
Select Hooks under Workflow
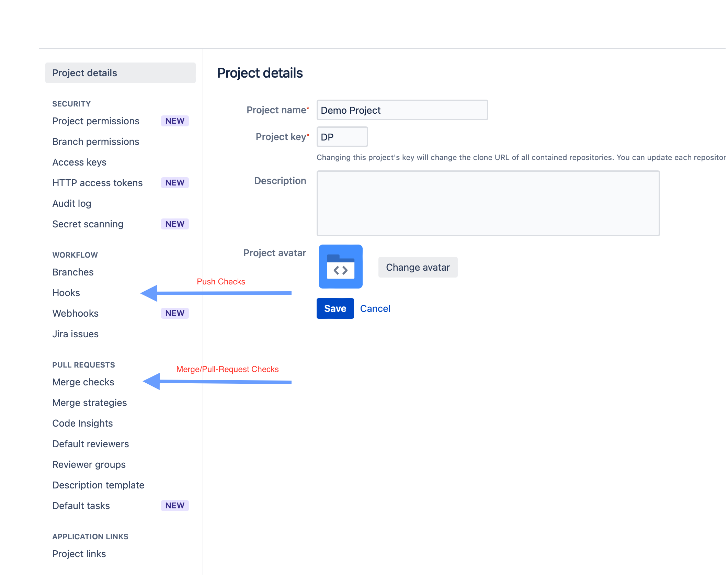pyautogui.click(x=66, y=293)
